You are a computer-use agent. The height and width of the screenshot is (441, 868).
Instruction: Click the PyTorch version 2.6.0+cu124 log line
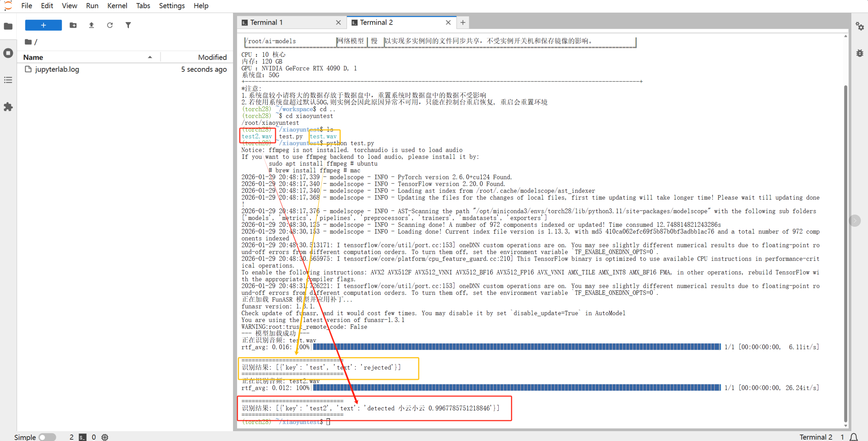coord(377,177)
